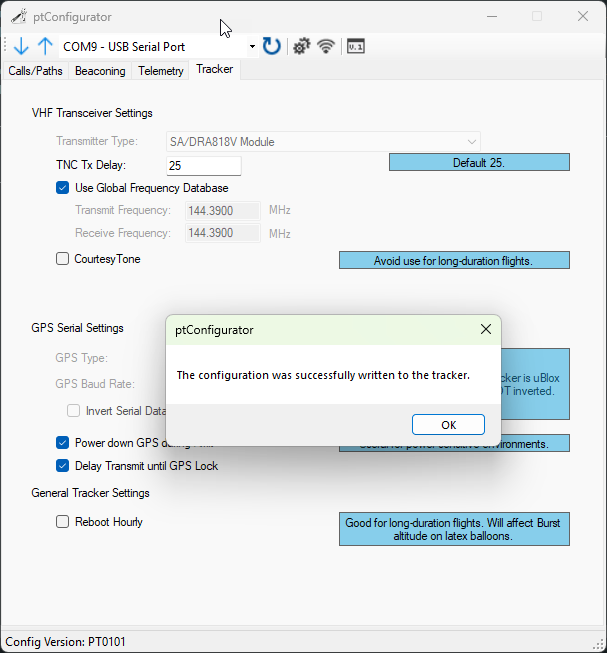This screenshot has height=653, width=607.
Task: Click the blue up arrow write-to-tracker icon
Action: (x=45, y=46)
